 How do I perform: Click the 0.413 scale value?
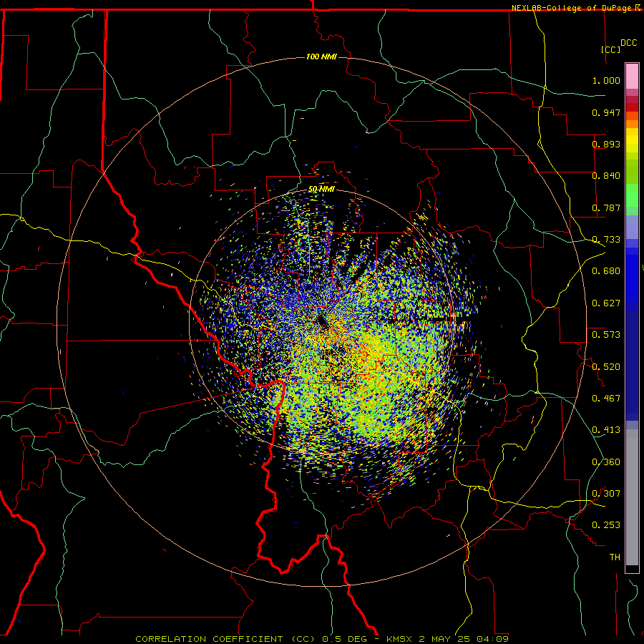[606, 430]
